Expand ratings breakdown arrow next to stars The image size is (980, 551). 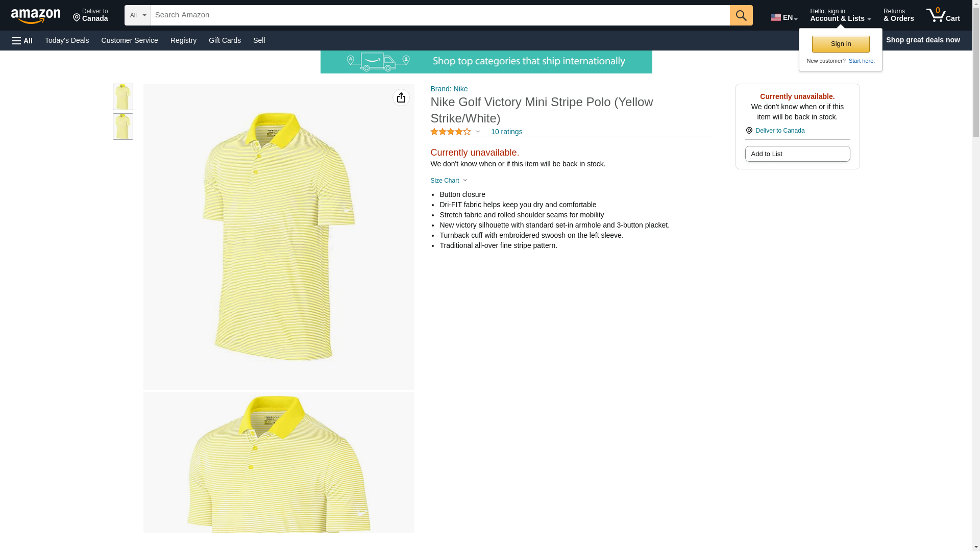[x=478, y=132]
